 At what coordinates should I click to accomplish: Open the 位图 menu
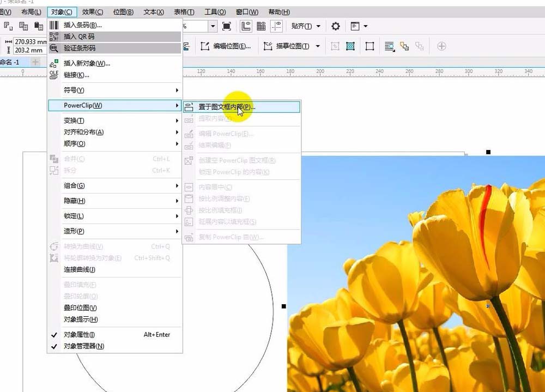coord(123,12)
